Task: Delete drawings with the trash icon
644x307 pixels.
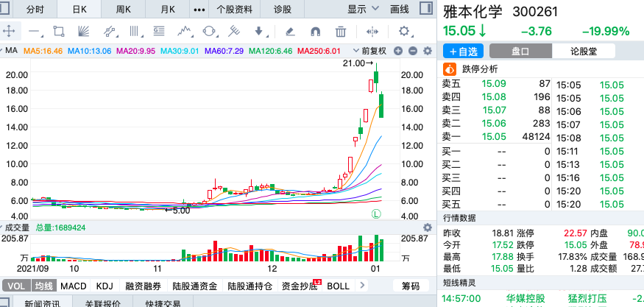Action: point(341,31)
